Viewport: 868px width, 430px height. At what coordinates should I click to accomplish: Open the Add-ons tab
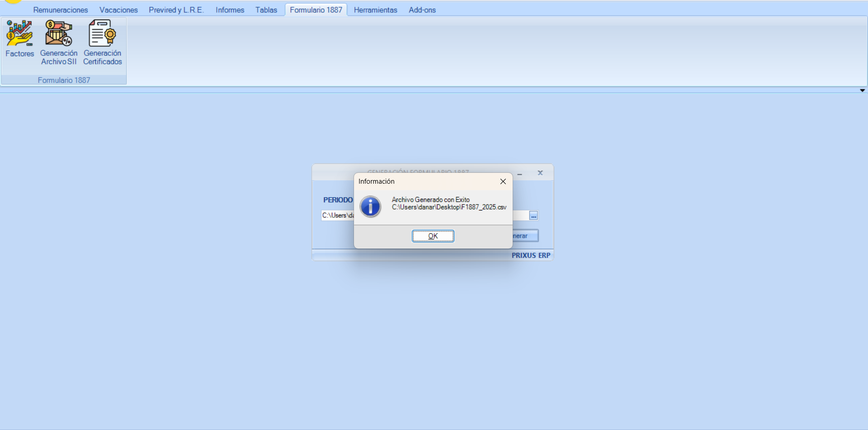pyautogui.click(x=422, y=10)
